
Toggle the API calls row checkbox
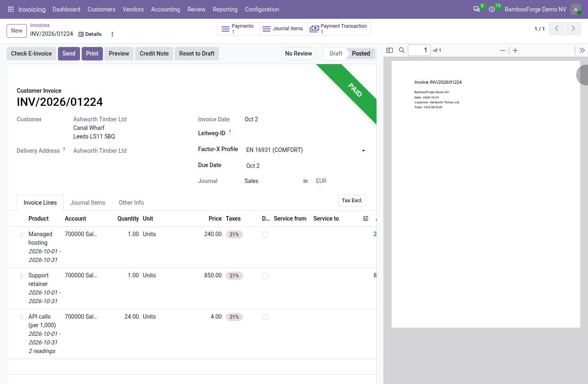click(265, 317)
